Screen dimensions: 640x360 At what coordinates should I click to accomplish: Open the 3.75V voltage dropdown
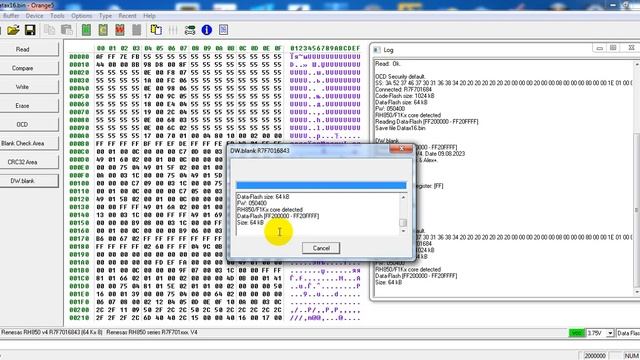610,333
